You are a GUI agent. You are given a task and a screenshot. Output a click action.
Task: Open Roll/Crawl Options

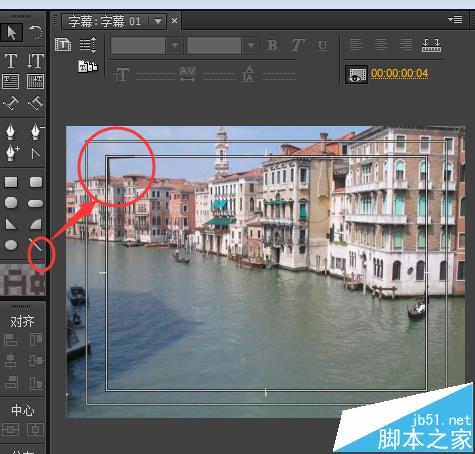point(88,45)
